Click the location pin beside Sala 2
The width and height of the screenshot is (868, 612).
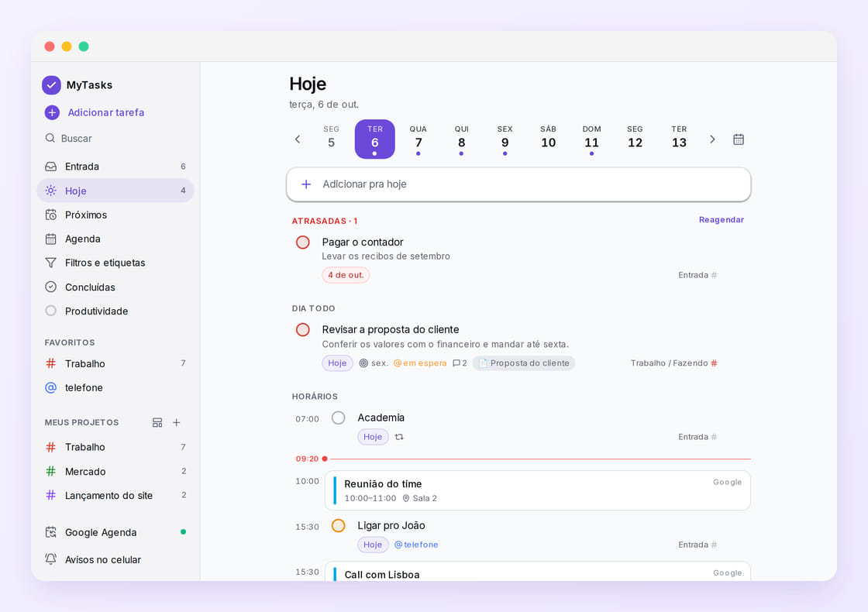(406, 499)
